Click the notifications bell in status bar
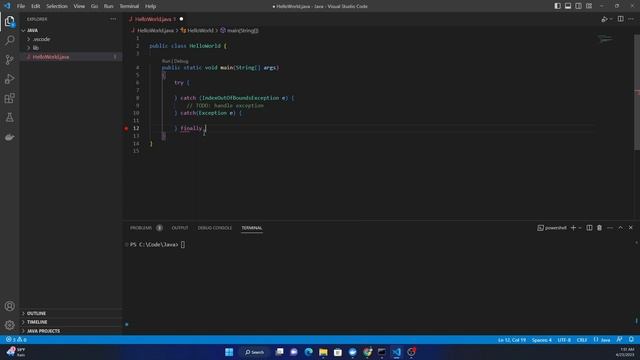640x360 pixels. (x=631, y=340)
